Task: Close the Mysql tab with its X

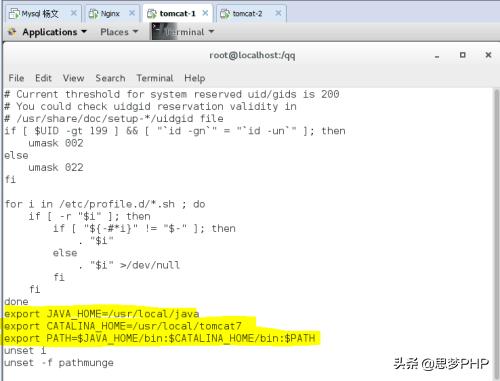Action: tap(74, 13)
